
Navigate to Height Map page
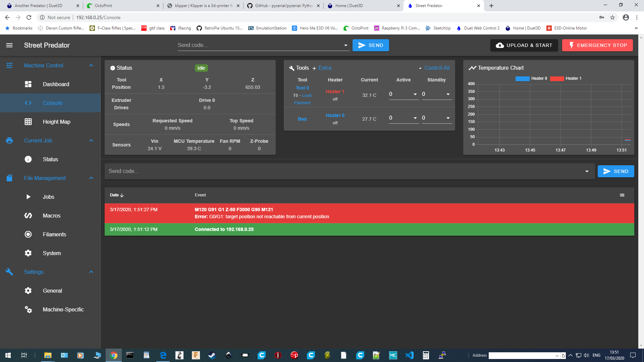pos(57,122)
